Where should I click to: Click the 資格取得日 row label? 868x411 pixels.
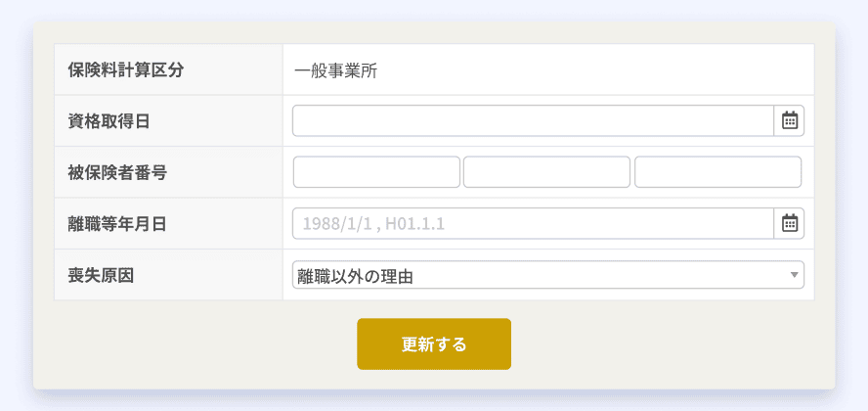click(109, 121)
